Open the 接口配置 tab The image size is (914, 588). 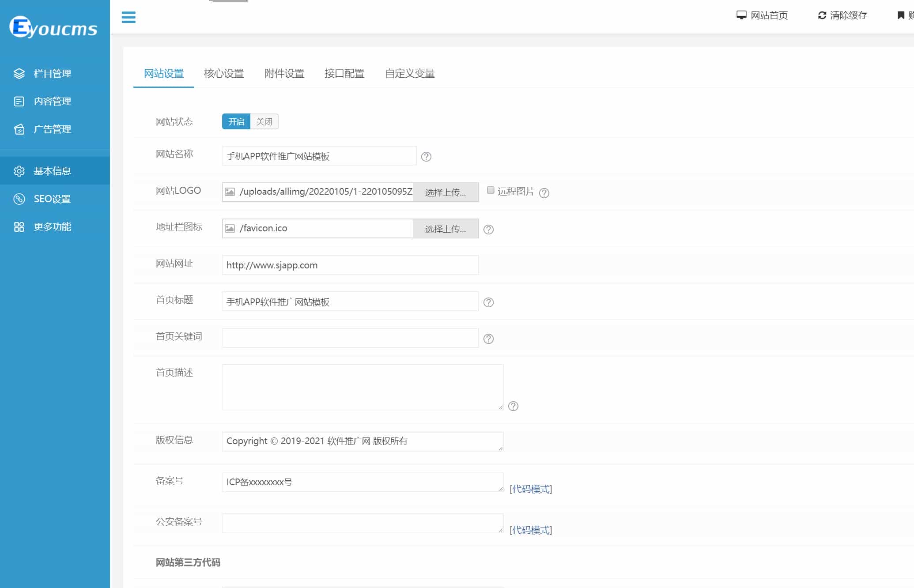tap(344, 74)
